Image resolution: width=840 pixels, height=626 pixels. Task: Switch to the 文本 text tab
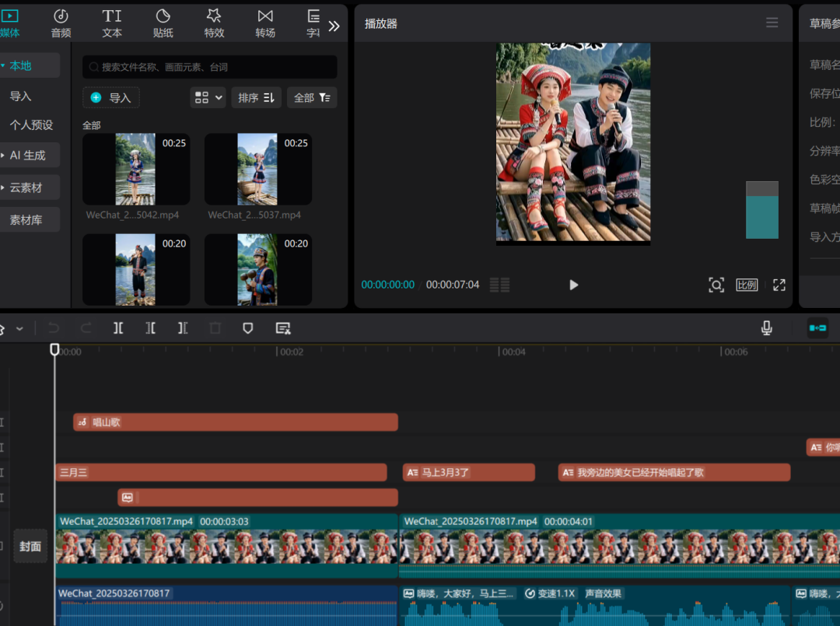(112, 23)
